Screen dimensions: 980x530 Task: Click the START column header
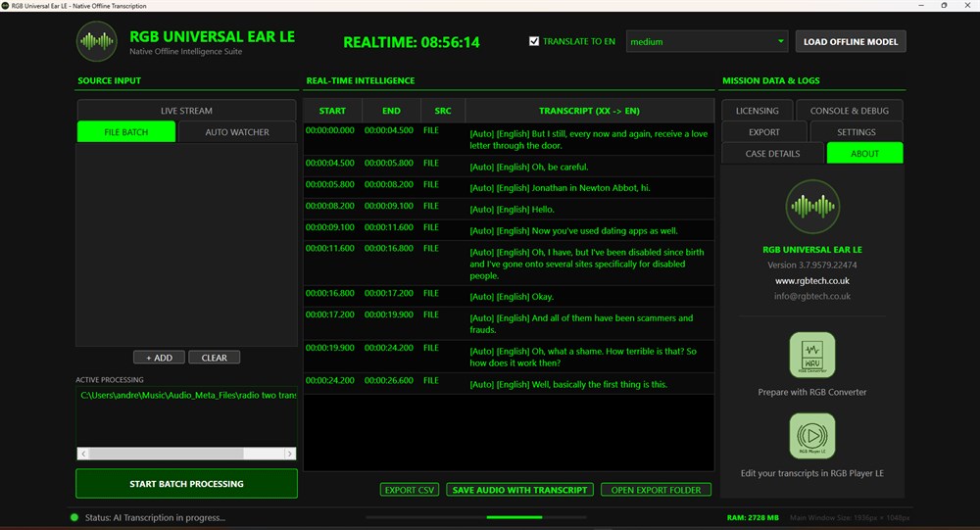pos(332,111)
